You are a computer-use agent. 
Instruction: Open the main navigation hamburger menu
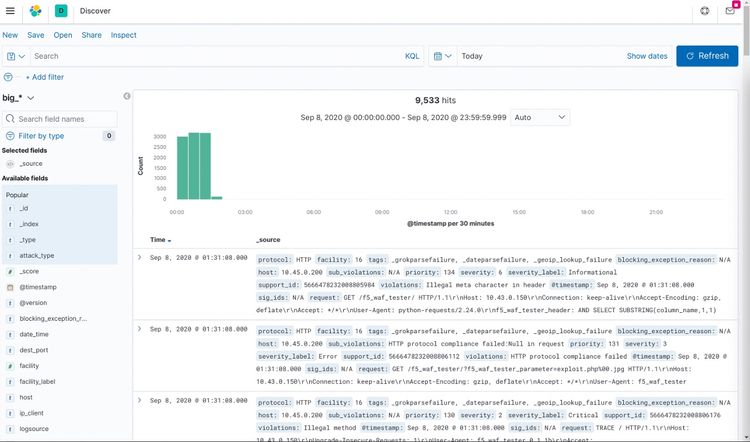point(10,11)
